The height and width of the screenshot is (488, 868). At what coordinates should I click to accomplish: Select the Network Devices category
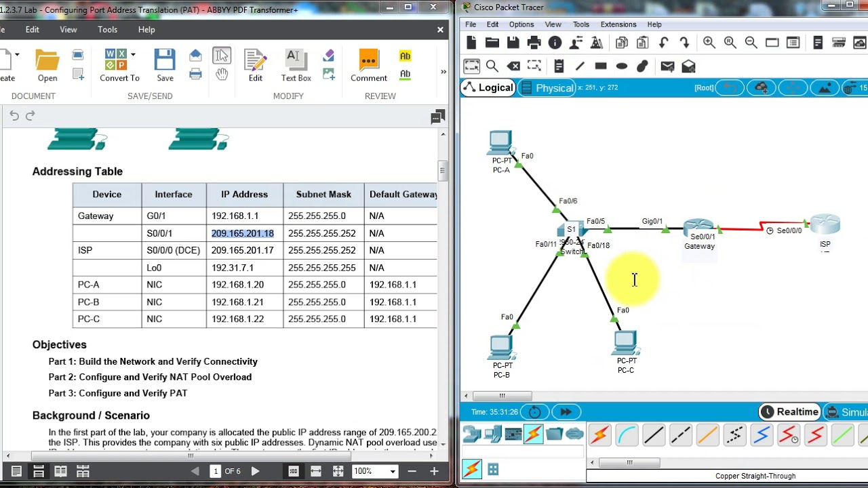click(x=472, y=434)
